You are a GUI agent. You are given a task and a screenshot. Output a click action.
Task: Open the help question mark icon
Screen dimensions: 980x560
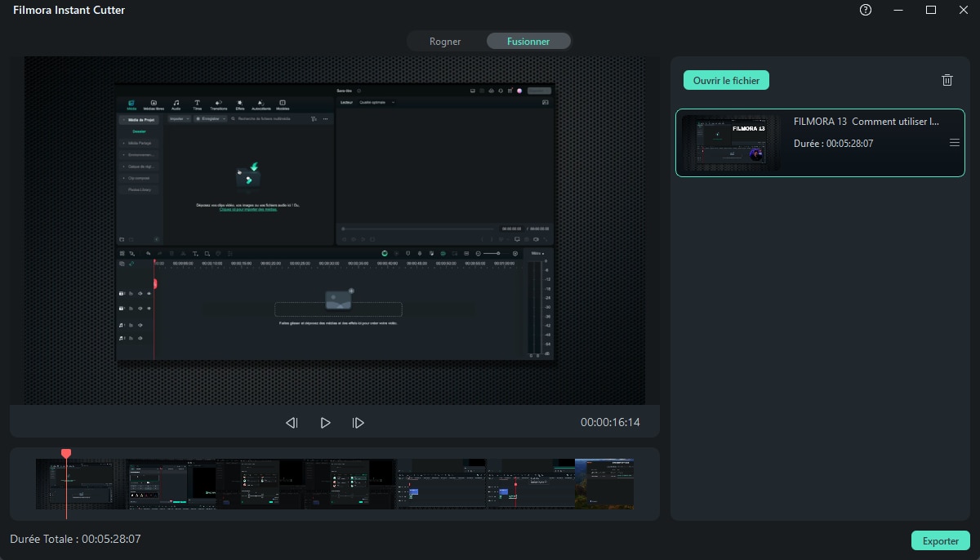[866, 10]
